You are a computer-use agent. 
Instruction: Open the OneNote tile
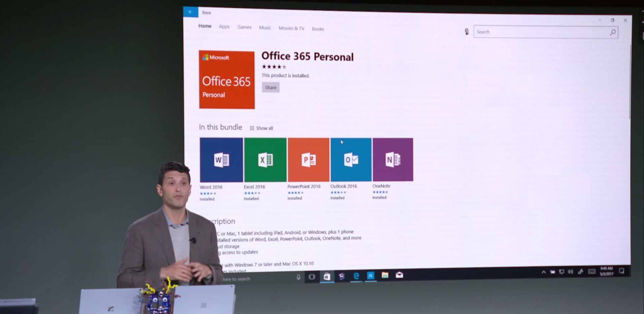(393, 160)
